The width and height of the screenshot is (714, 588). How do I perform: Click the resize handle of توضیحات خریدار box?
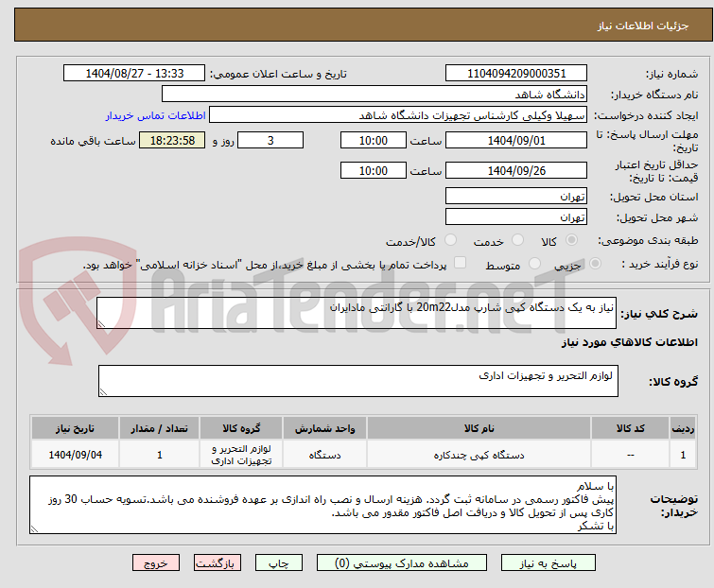(x=34, y=529)
